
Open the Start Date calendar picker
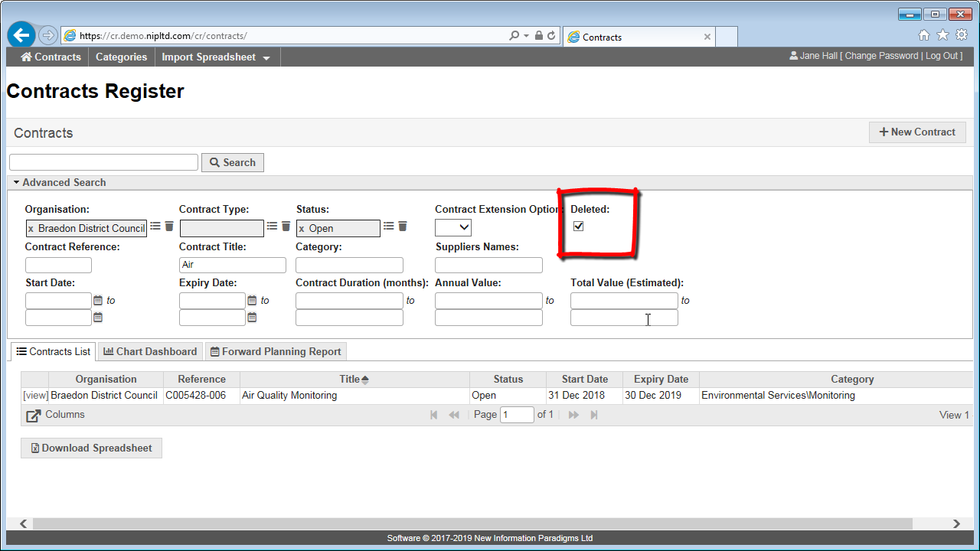[98, 301]
